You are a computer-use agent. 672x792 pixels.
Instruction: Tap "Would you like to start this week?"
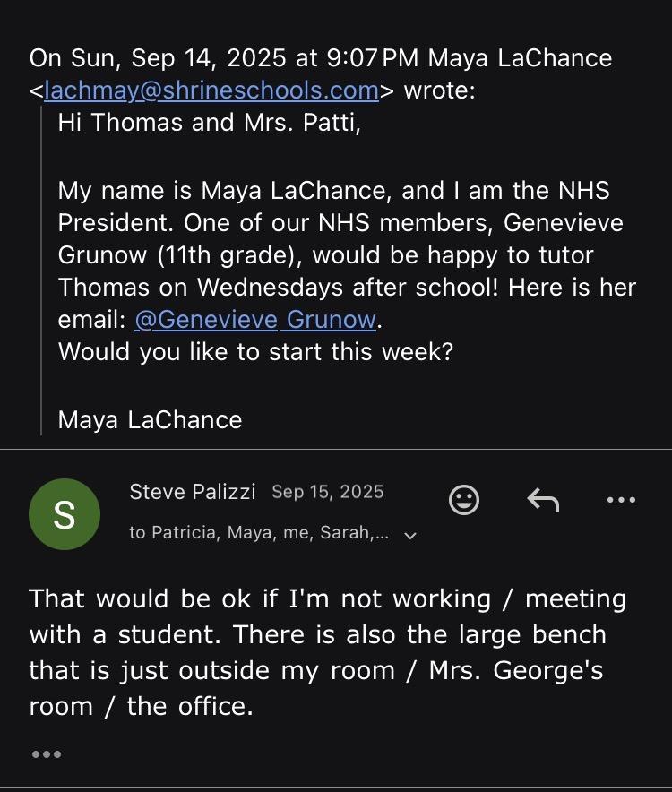(x=255, y=351)
